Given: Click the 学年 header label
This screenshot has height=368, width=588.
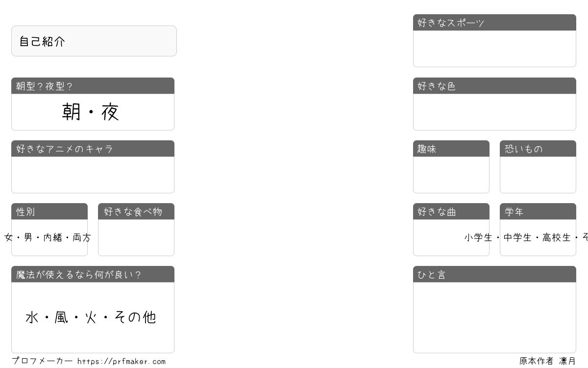Looking at the screenshot, I should click(514, 211).
